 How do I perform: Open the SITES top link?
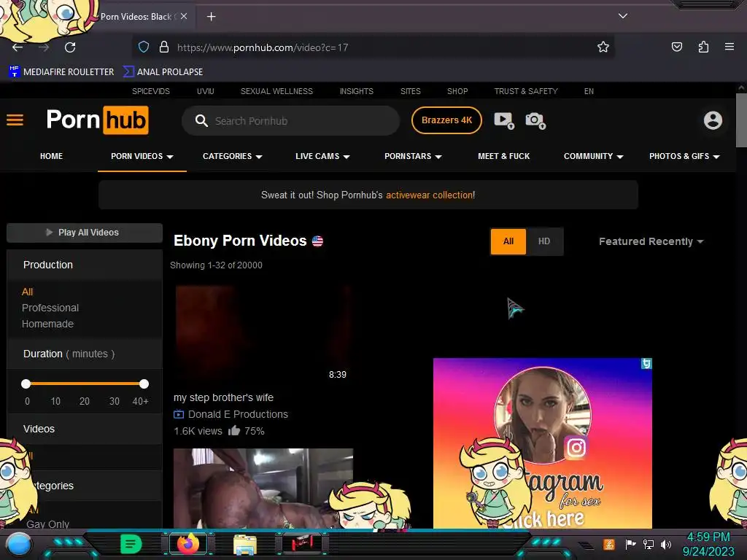click(x=410, y=91)
